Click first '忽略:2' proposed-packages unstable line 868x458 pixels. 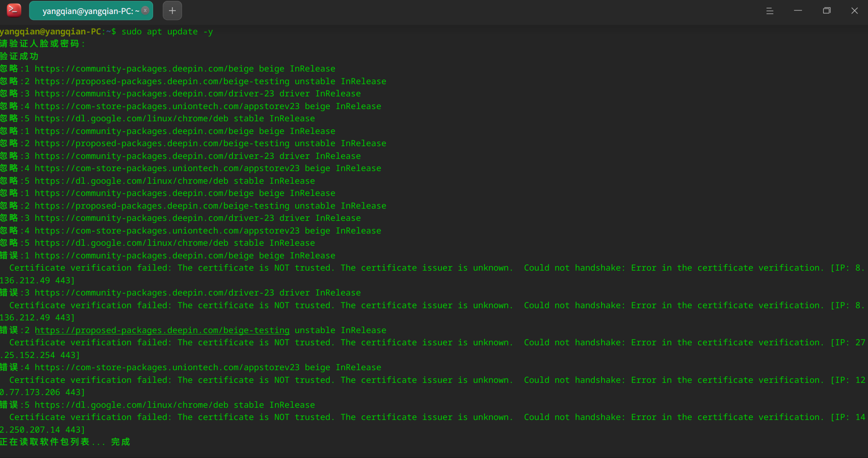(193, 81)
